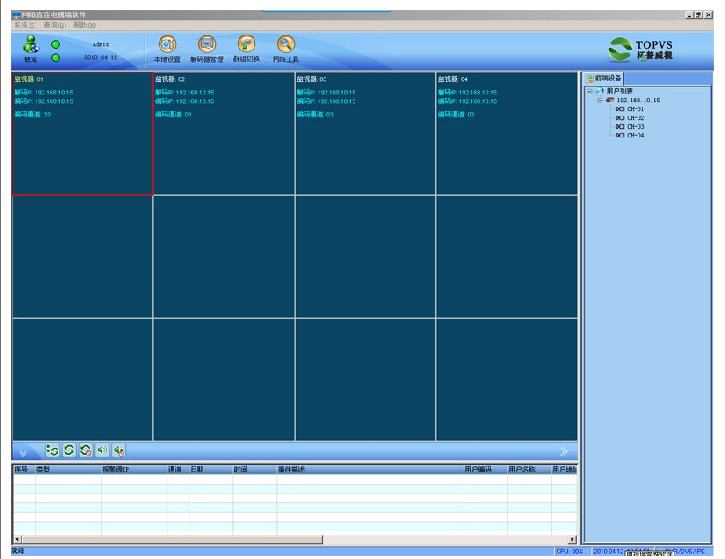Click the first green refresh icon in bottom toolbar

[53, 452]
